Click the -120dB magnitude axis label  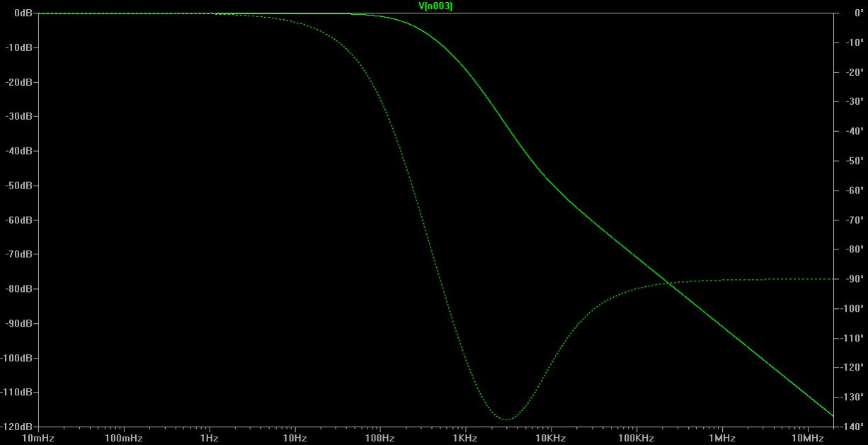pyautogui.click(x=18, y=427)
